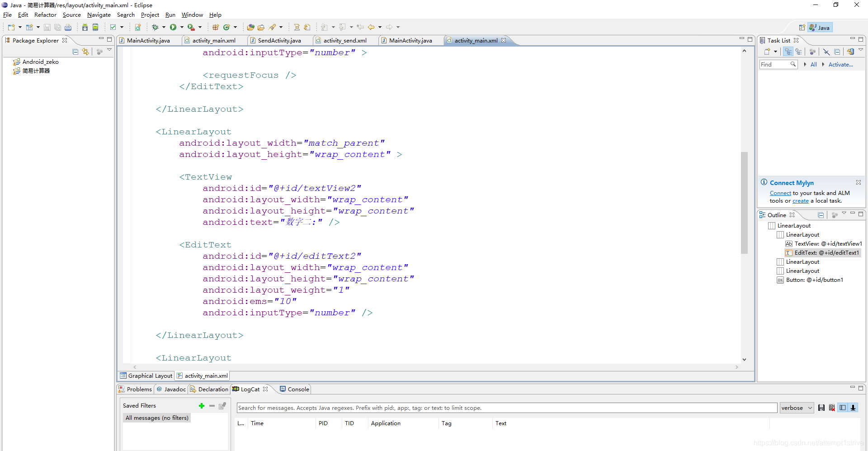This screenshot has height=451, width=868.
Task: Open the New file dropdown arrow
Action: point(20,27)
